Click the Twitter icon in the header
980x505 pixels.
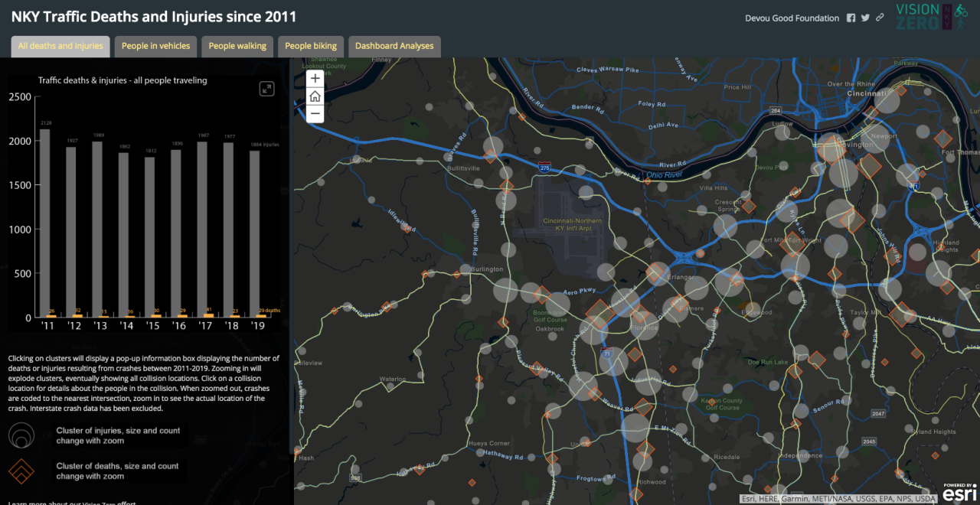865,18
